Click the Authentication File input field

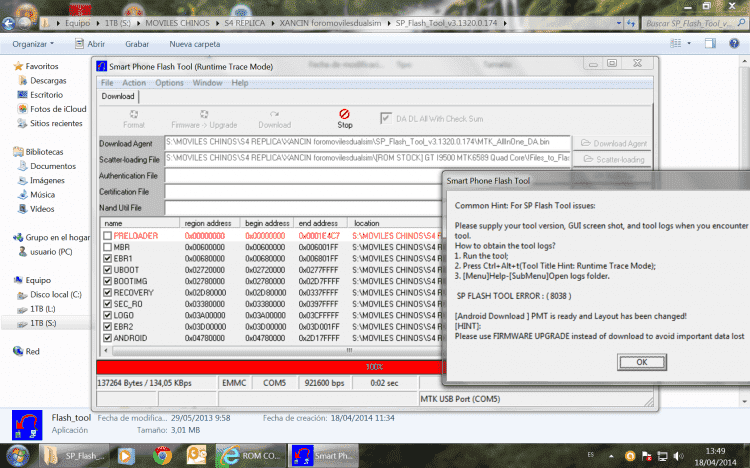click(303, 176)
